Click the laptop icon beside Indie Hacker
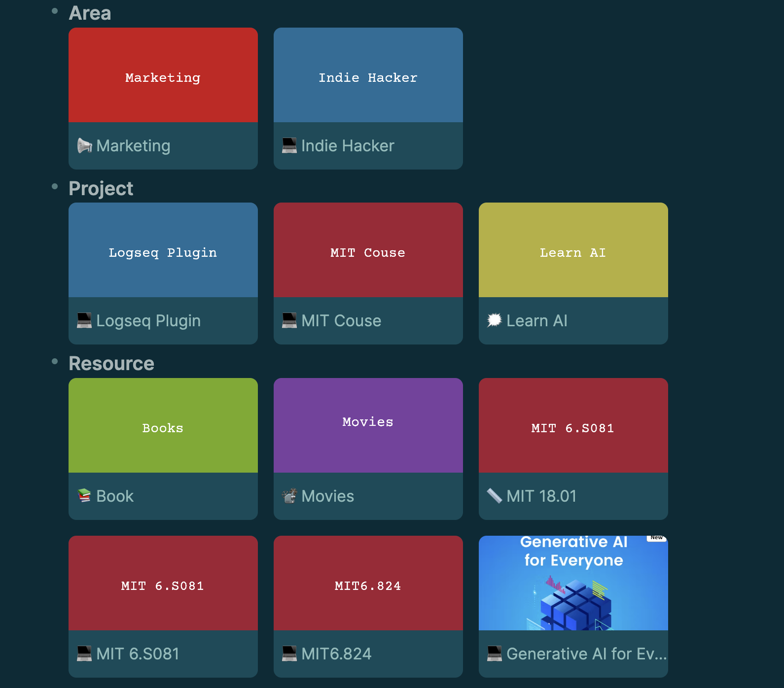 pyautogui.click(x=289, y=146)
